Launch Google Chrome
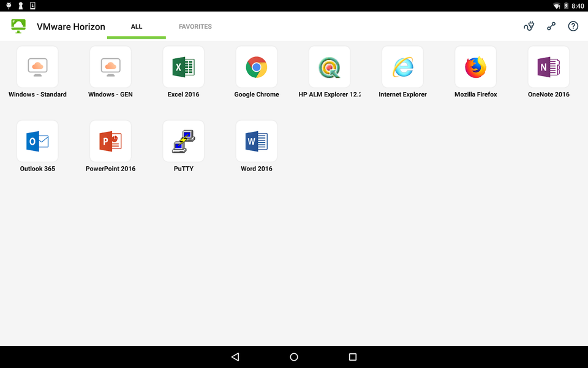Screen dimensions: 588x368 point(256,67)
